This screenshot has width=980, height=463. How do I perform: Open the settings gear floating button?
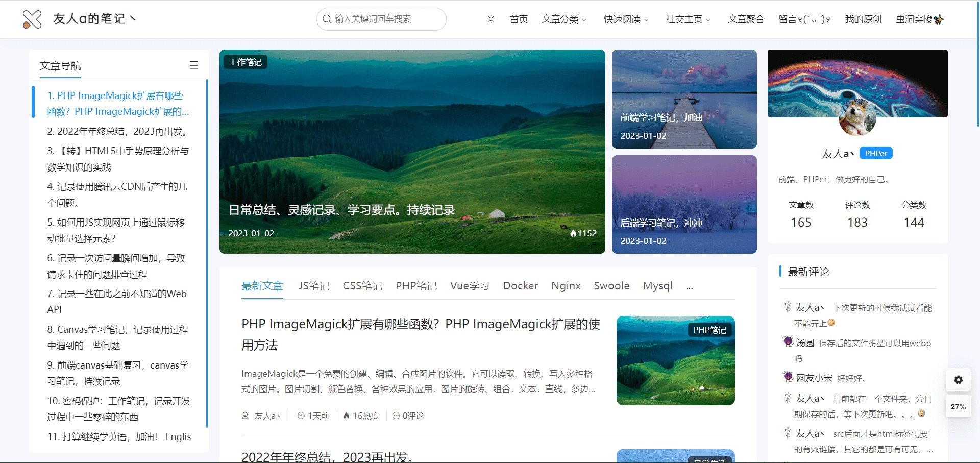coord(958,380)
